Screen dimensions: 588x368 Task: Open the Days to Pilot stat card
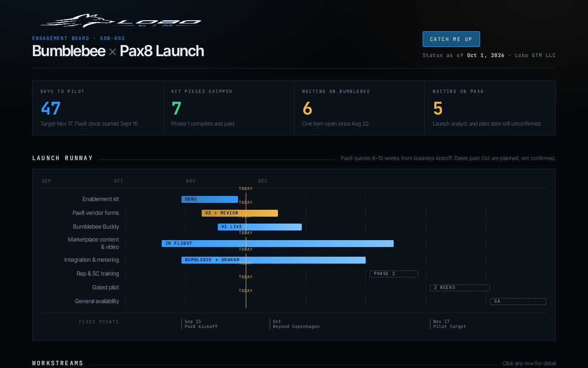(x=98, y=108)
